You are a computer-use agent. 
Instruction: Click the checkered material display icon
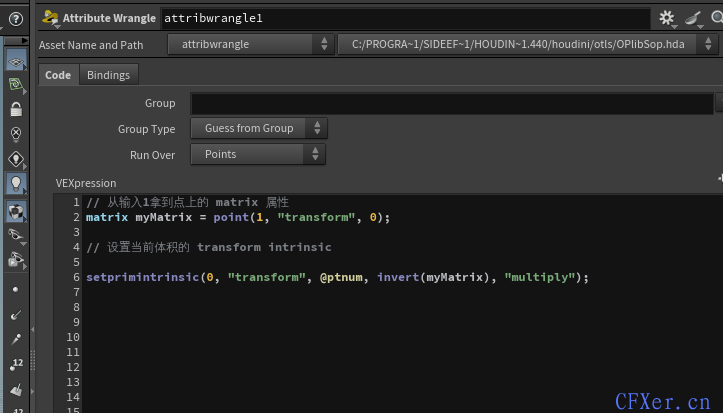pos(16,211)
